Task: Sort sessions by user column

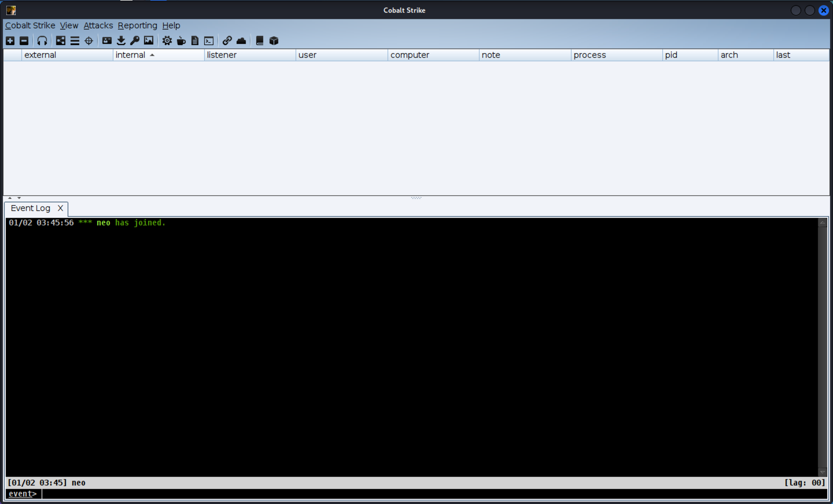Action: (342, 55)
